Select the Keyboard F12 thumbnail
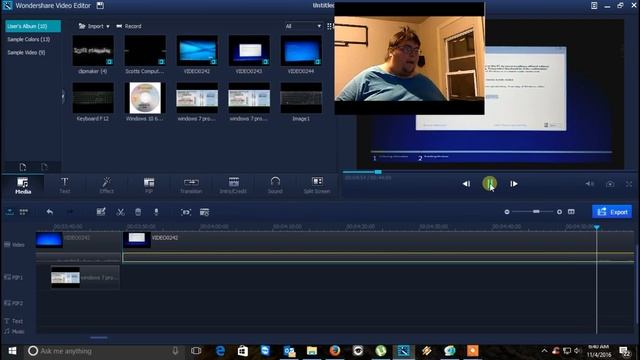The image size is (640, 360). (93, 98)
